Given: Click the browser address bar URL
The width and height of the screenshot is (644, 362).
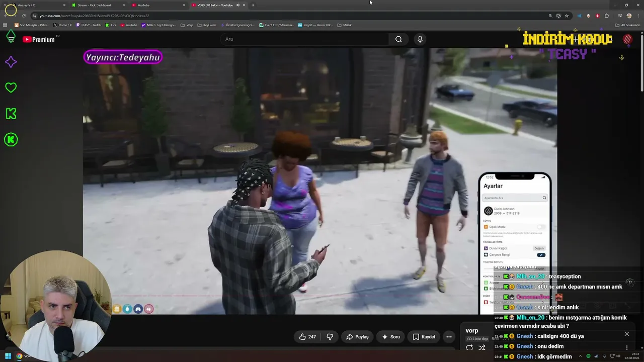Looking at the screenshot, I should [x=94, y=16].
